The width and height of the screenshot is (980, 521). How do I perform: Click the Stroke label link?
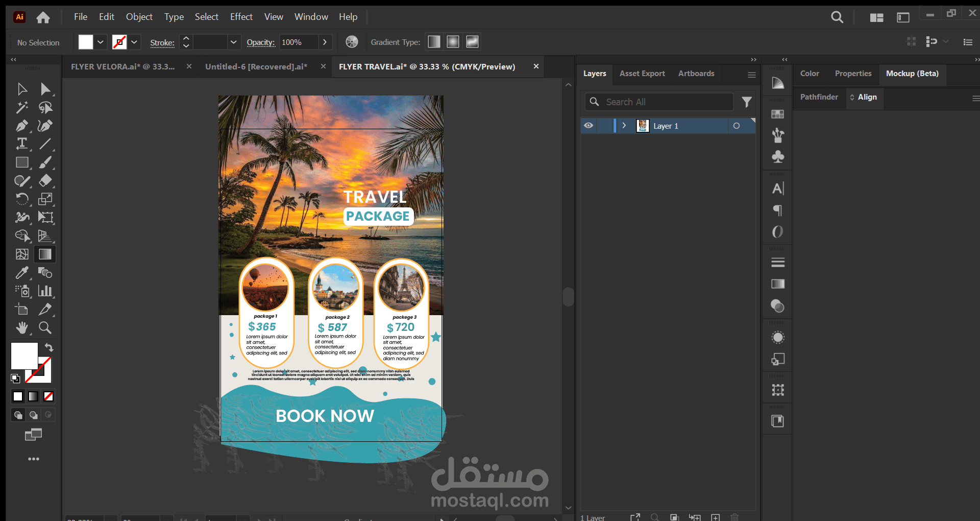click(x=162, y=43)
